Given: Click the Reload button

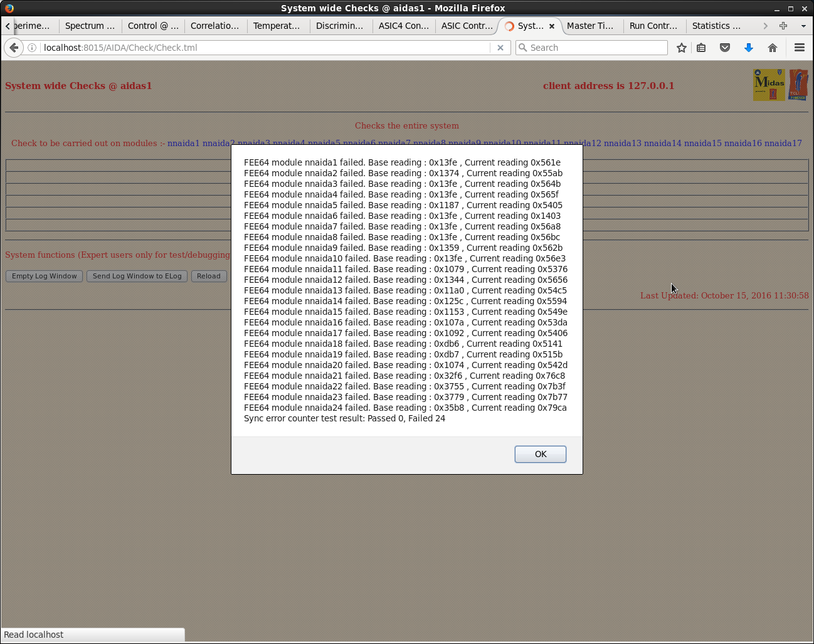Looking at the screenshot, I should click(209, 276).
